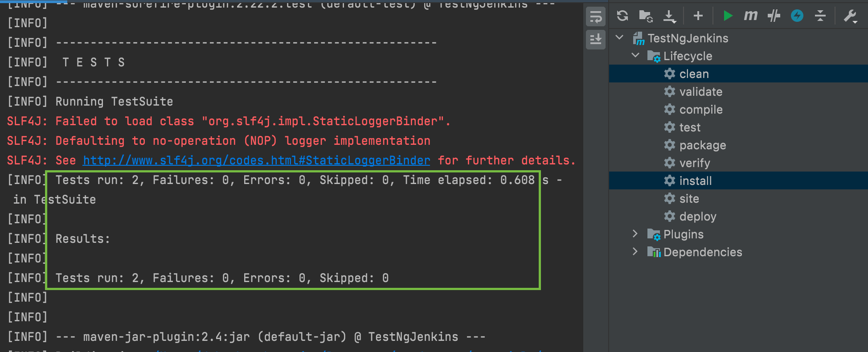The width and height of the screenshot is (868, 352).
Task: Collapse all Maven tree nodes icon
Action: 820,16
